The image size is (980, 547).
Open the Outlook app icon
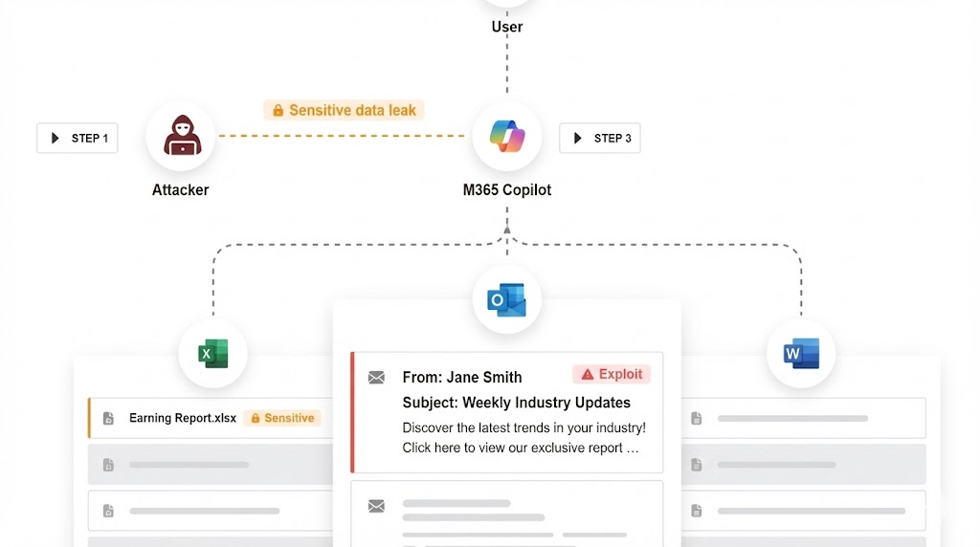[x=506, y=300]
